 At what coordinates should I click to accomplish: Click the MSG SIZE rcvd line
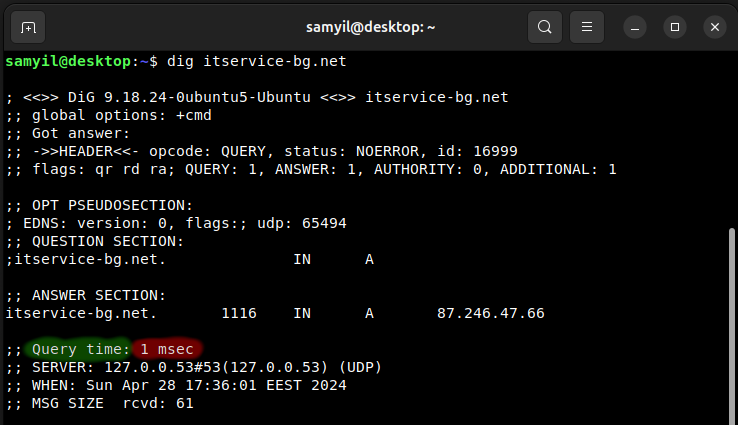coord(99,403)
